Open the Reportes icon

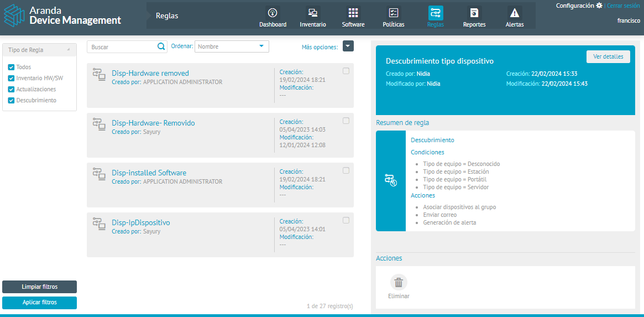pos(474,13)
